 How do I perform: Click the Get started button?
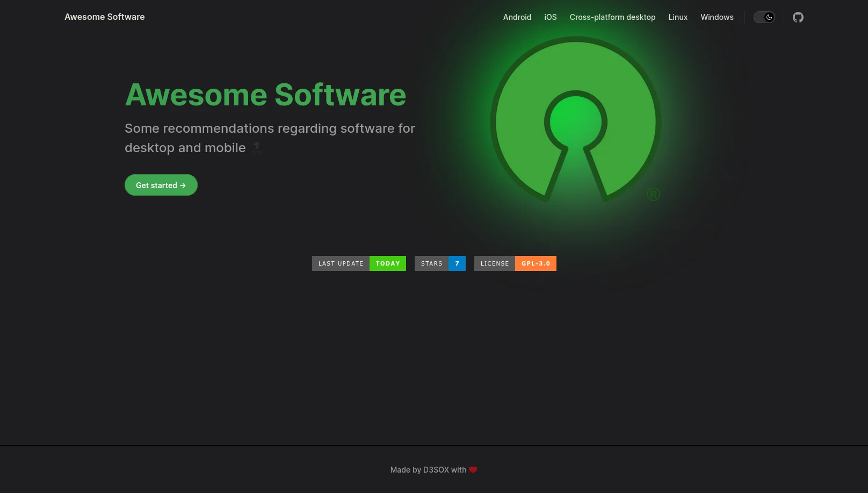161,185
